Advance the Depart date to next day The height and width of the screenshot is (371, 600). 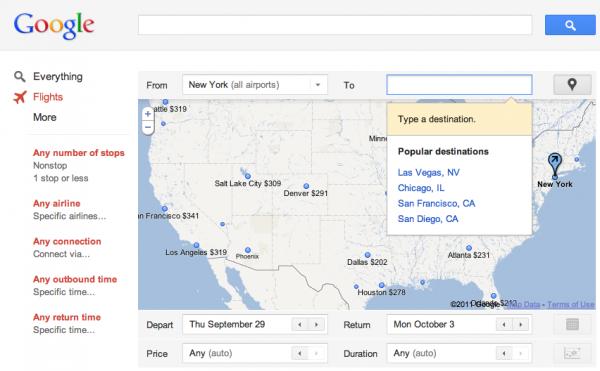pos(316,325)
